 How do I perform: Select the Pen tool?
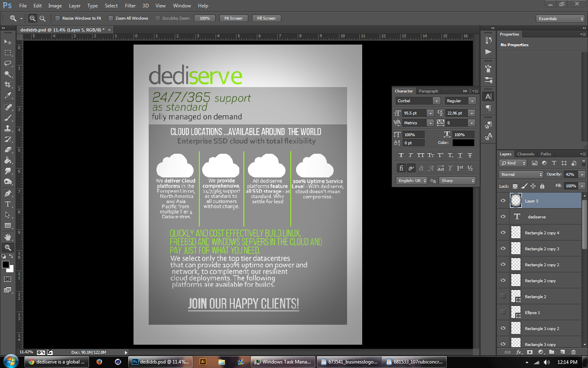point(8,193)
